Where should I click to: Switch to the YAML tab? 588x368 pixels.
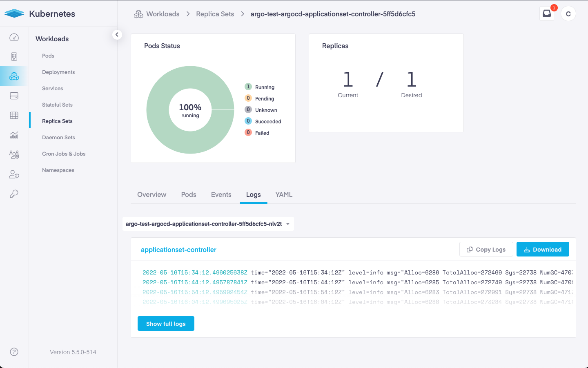284,195
